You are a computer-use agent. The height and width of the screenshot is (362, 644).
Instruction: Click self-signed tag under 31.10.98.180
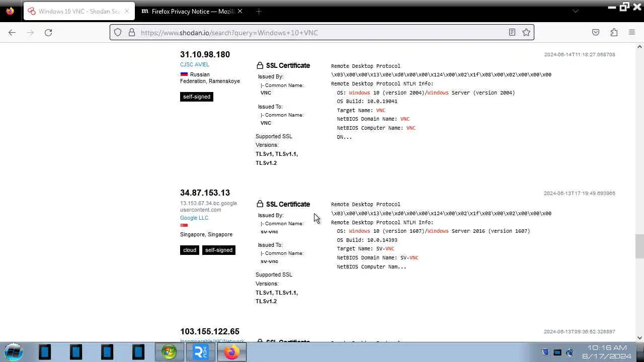tap(197, 97)
